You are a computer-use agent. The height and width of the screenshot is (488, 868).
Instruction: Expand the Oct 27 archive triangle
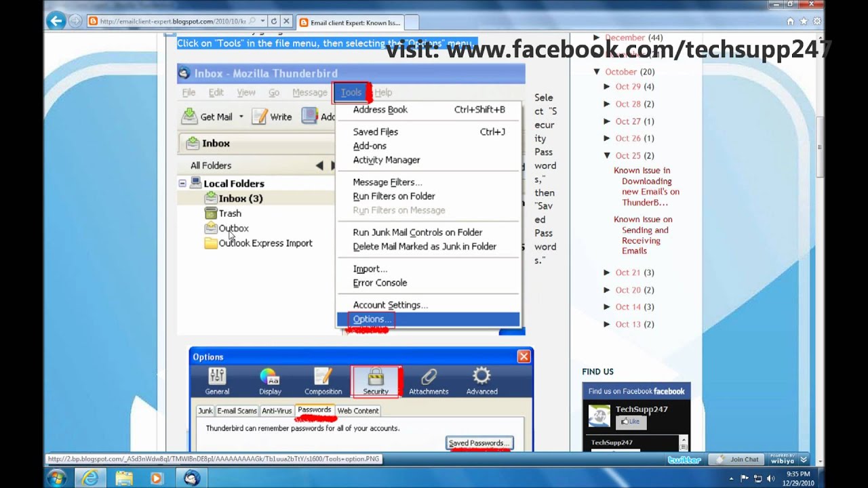coord(607,121)
